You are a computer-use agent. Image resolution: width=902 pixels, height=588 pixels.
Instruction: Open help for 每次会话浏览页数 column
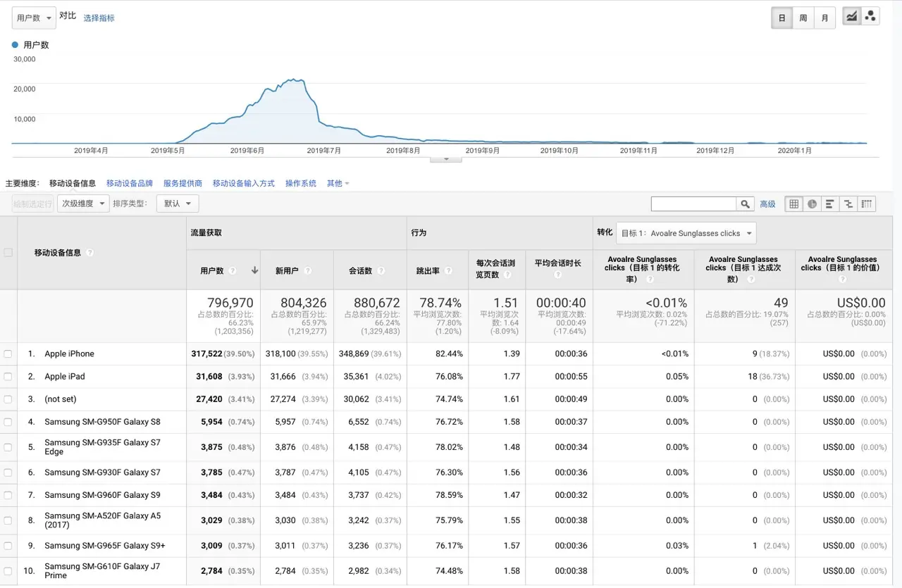[509, 275]
